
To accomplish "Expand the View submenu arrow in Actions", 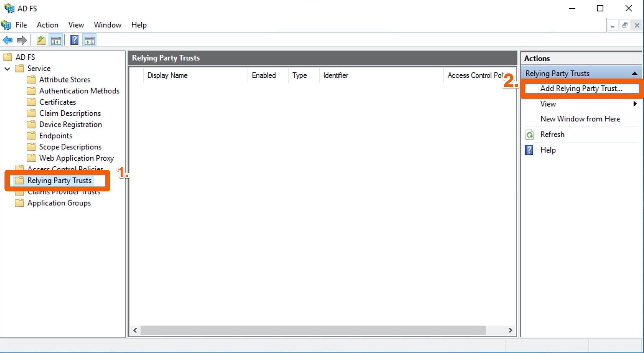I will point(635,104).
